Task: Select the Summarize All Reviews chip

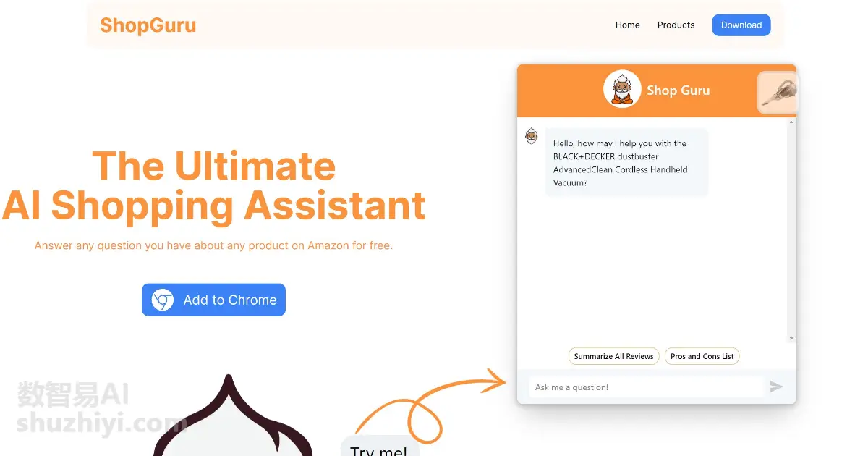Action: click(614, 356)
